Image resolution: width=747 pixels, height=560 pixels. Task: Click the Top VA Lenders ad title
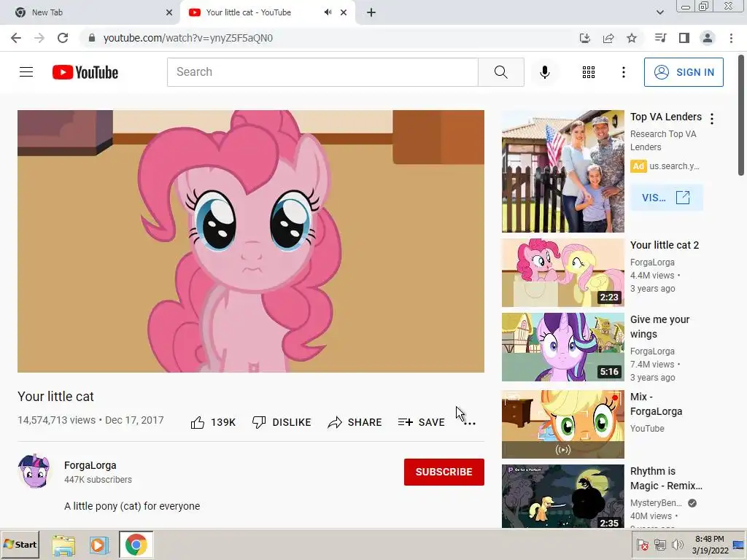pyautogui.click(x=665, y=117)
